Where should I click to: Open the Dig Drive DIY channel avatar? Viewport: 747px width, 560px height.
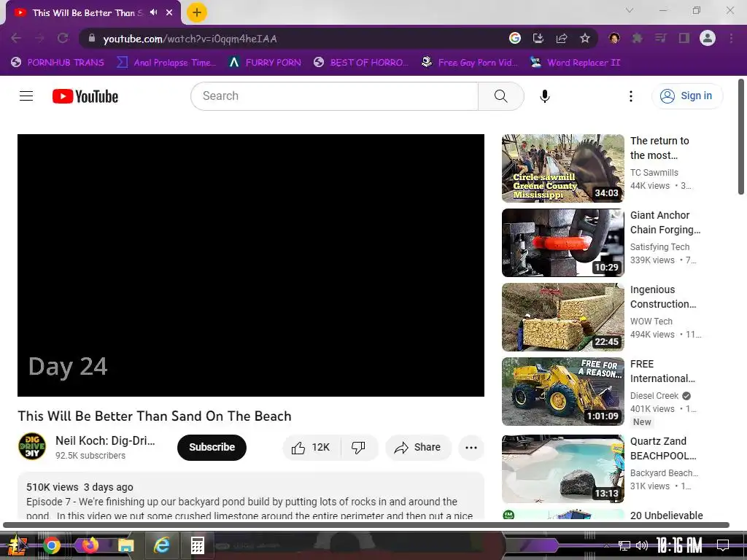pyautogui.click(x=32, y=447)
